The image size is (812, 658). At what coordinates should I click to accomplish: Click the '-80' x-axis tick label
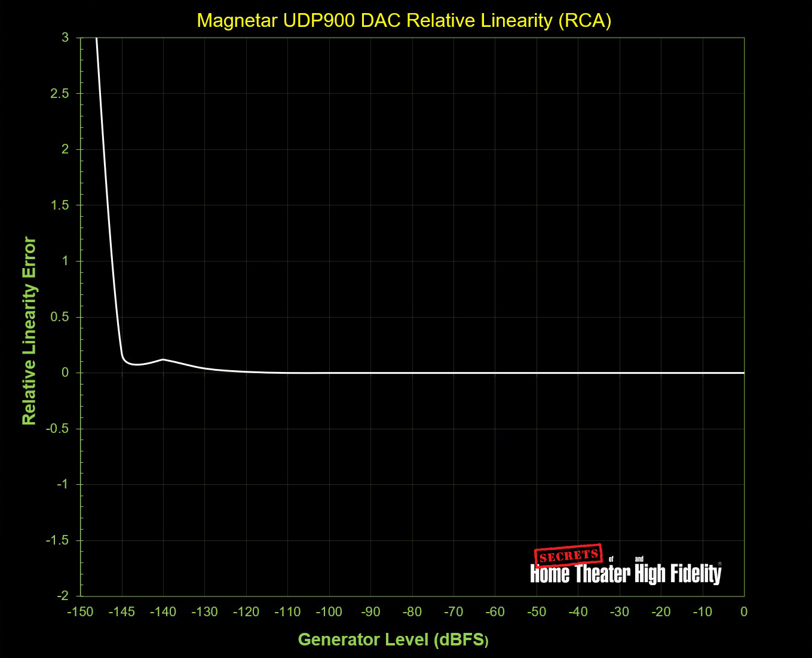pyautogui.click(x=412, y=611)
